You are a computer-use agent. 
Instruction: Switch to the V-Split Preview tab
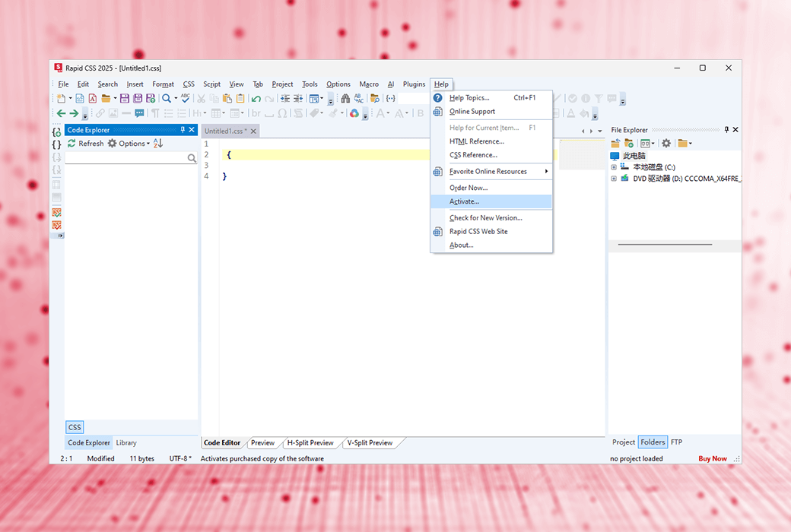tap(370, 443)
